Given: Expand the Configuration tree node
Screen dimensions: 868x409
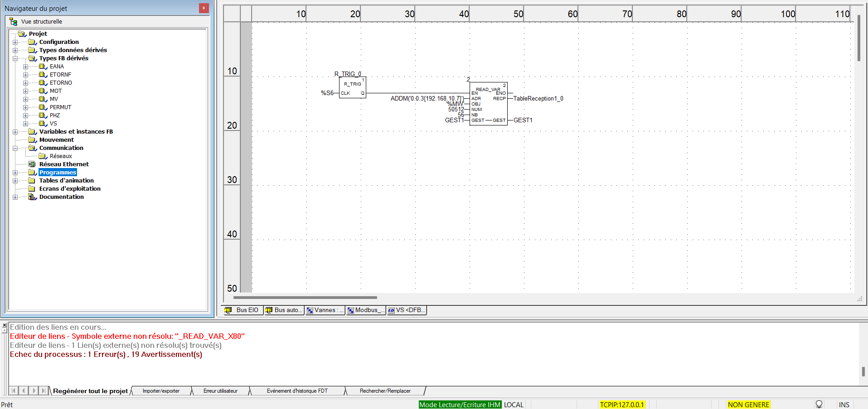Looking at the screenshot, I should click(15, 42).
